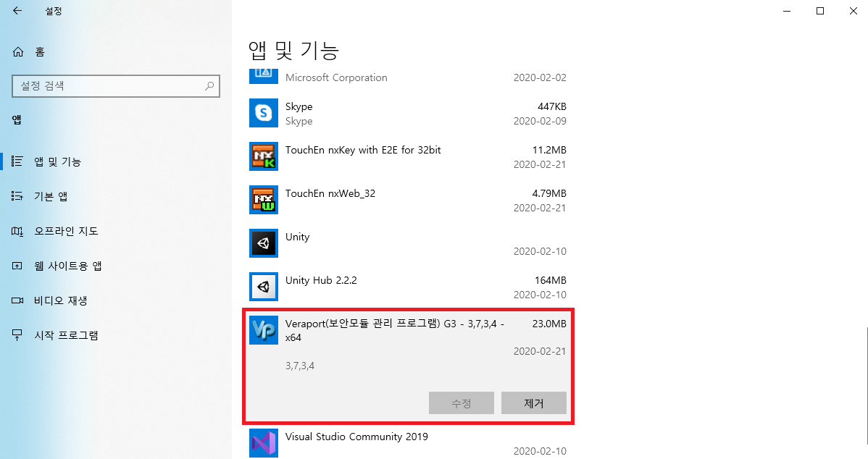Image resolution: width=868 pixels, height=459 pixels.
Task: Click the disabled 수정 button
Action: pos(461,403)
